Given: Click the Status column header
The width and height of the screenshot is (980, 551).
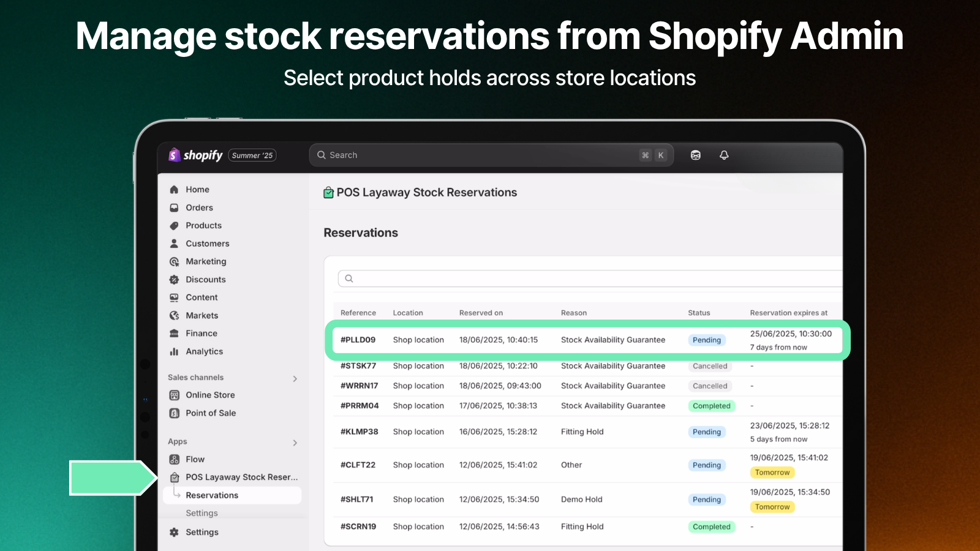Looking at the screenshot, I should [699, 313].
